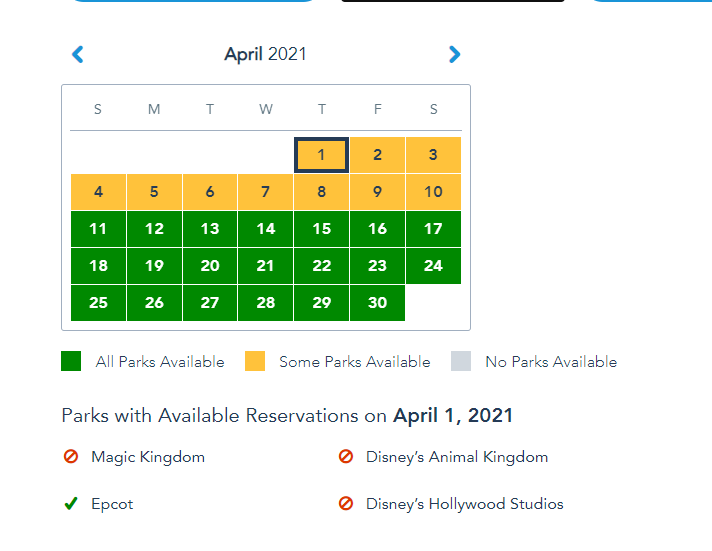Click unavailable icon beside Disney's Animal Kingdom
712x551 pixels.
click(346, 457)
